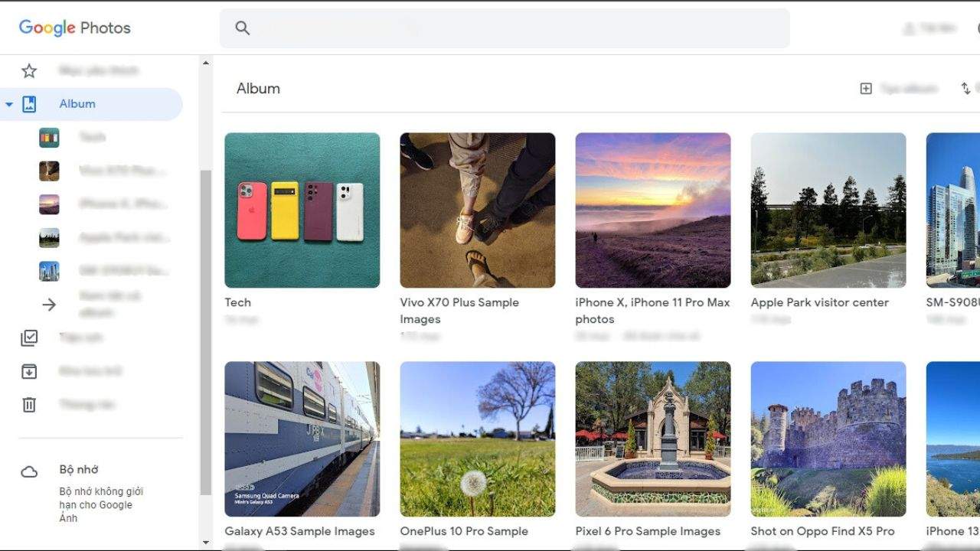980x551 pixels.
Task: Open Bộ nhớ storage link
Action: [79, 469]
